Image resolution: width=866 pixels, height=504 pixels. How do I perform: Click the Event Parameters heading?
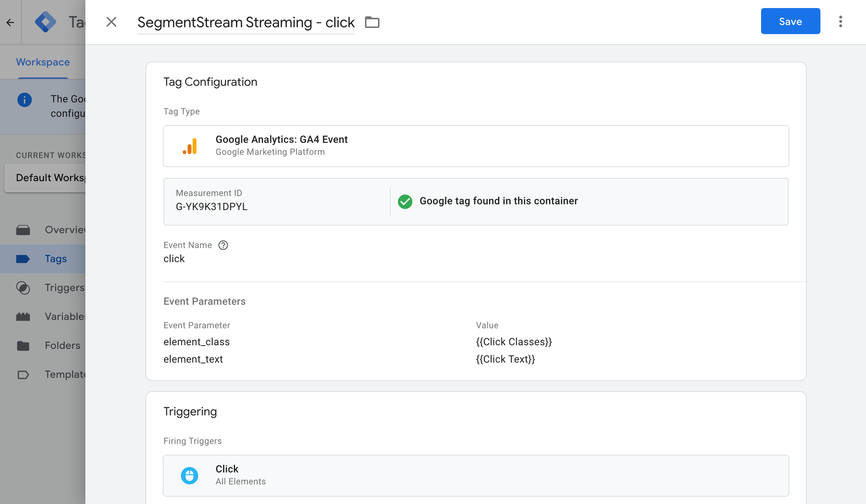[205, 301]
